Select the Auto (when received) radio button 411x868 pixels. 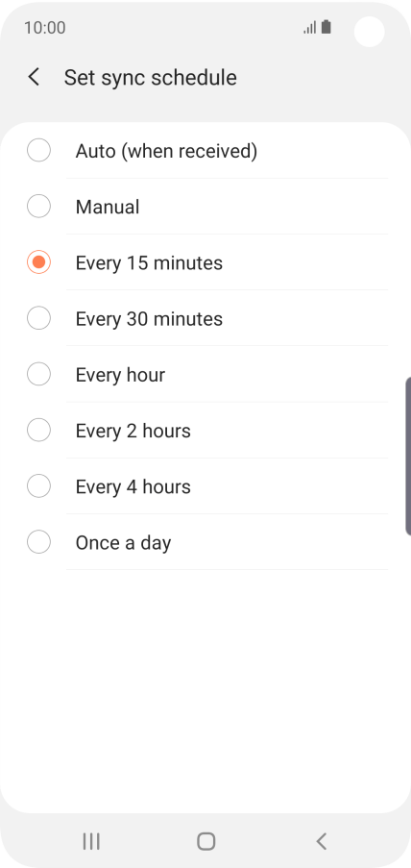click(x=38, y=150)
